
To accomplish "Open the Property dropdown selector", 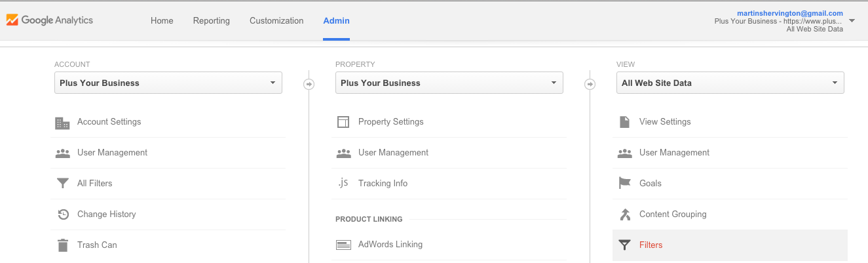I will (x=449, y=83).
